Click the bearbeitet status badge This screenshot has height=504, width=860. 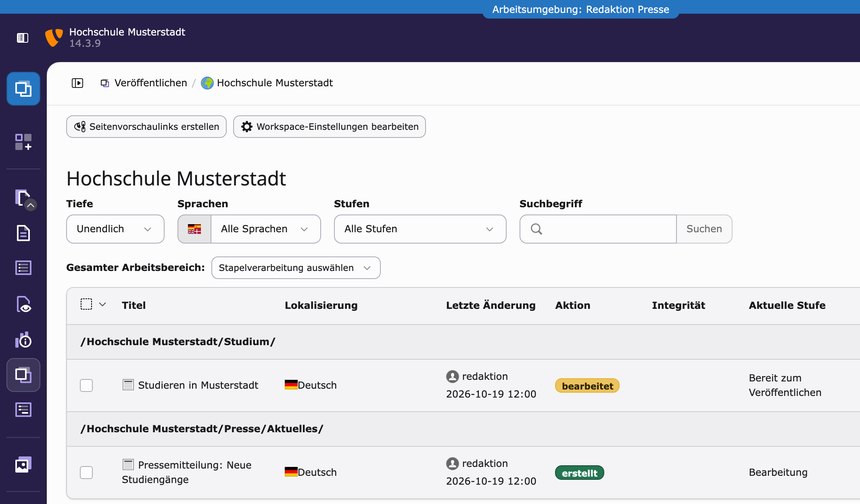pos(587,386)
